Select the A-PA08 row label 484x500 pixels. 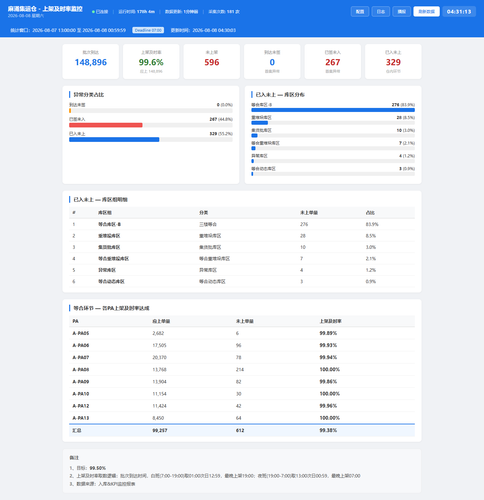pos(81,370)
